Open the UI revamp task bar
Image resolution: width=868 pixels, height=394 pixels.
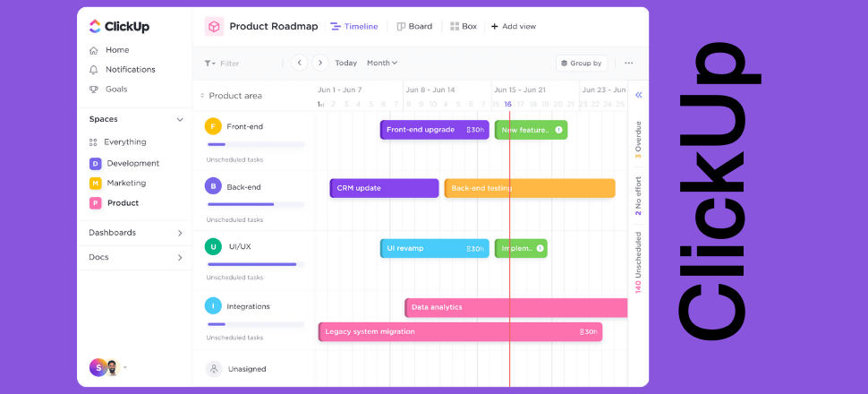click(x=435, y=248)
